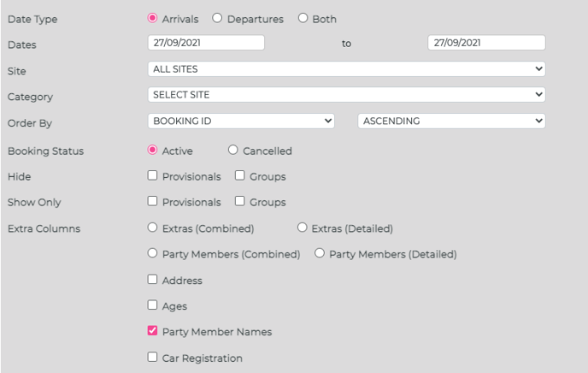Select Party Members (Detailed) option

tap(320, 253)
